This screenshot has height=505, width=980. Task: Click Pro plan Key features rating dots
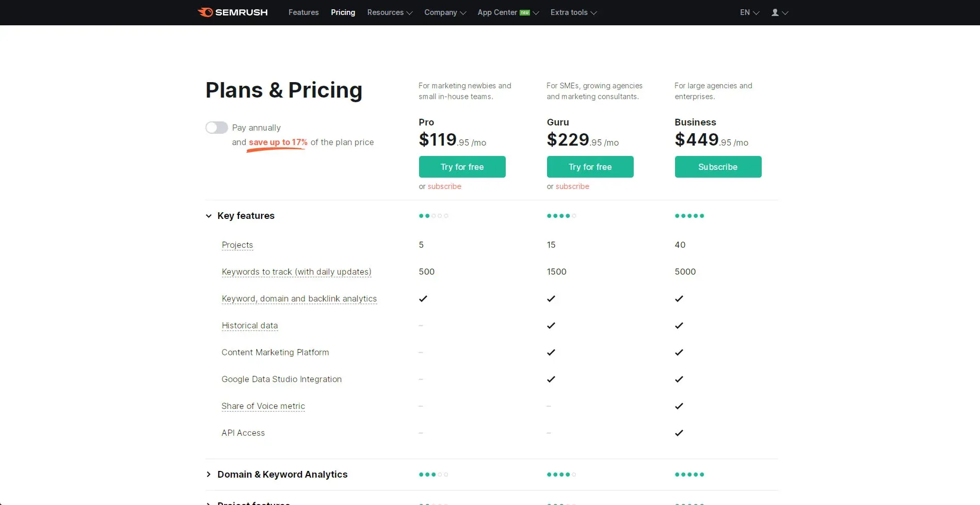(x=433, y=216)
